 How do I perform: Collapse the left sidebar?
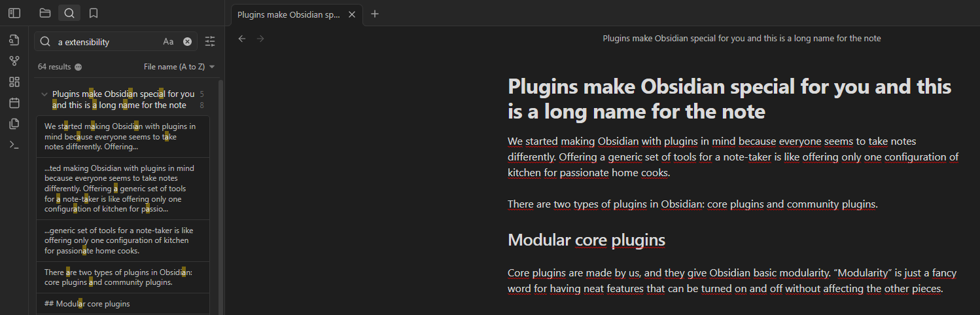[x=14, y=13]
